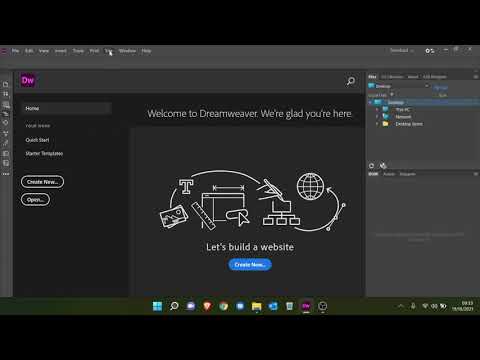
Task: Open the Site menu
Action: click(108, 51)
